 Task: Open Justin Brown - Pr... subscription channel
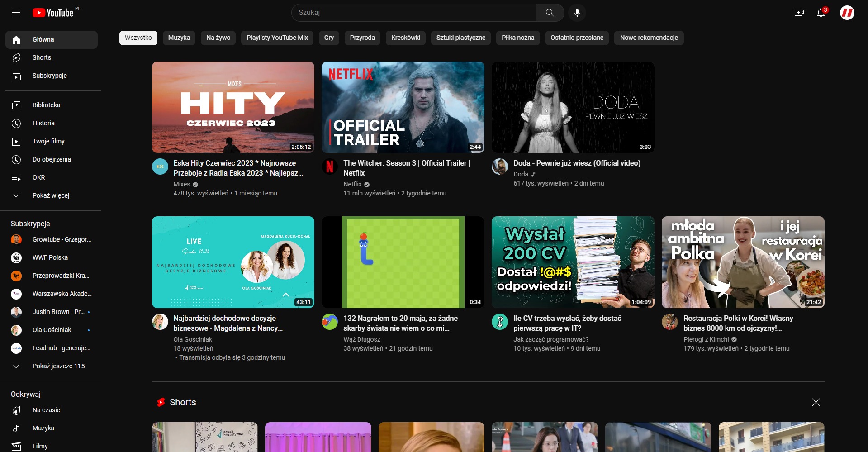point(52,312)
